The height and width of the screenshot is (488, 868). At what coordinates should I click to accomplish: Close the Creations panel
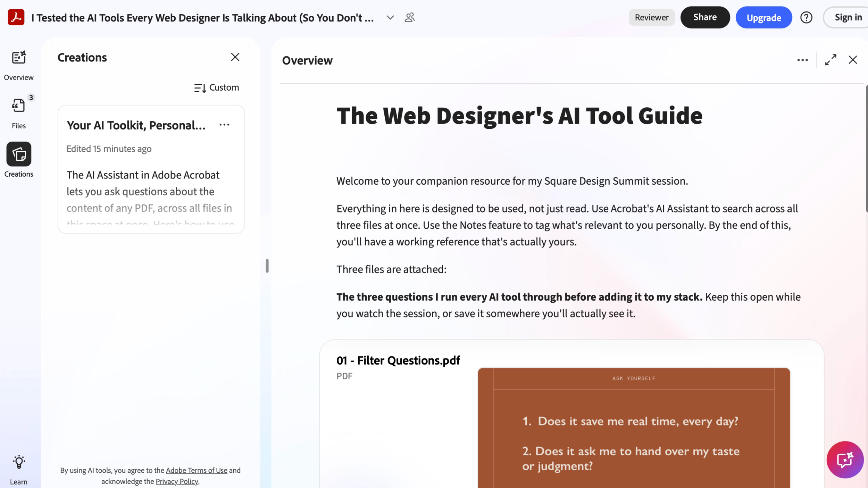(235, 57)
